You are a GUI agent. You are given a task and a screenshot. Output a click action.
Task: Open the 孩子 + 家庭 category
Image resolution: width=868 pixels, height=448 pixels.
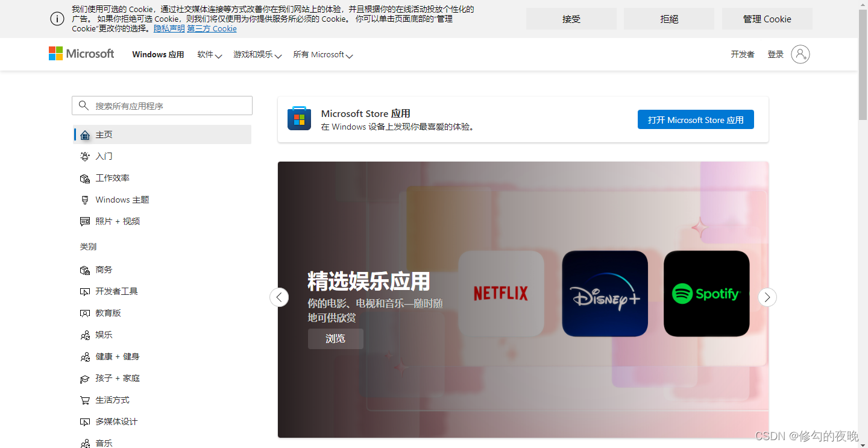(163, 378)
